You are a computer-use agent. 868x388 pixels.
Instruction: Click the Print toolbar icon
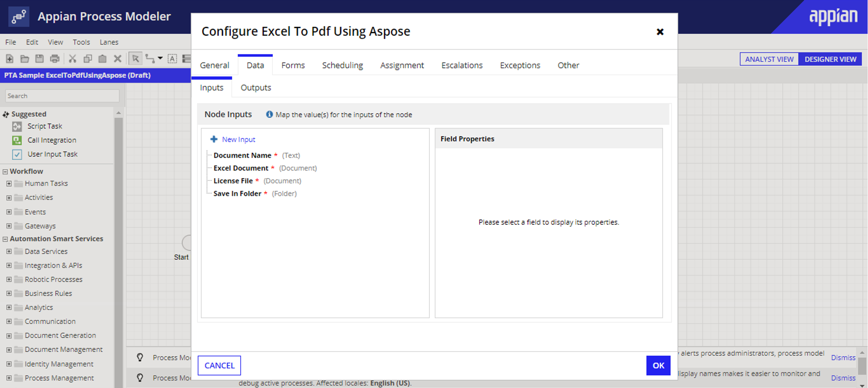(x=54, y=59)
